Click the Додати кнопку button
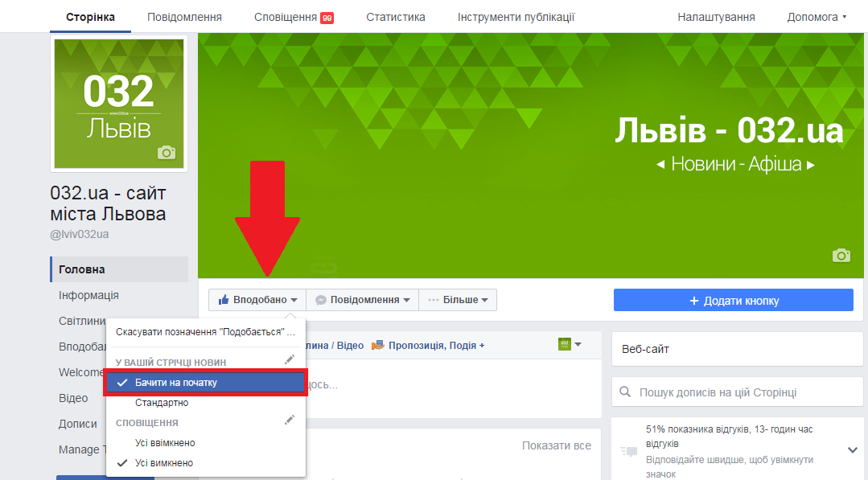This screenshot has height=480, width=868. click(734, 300)
